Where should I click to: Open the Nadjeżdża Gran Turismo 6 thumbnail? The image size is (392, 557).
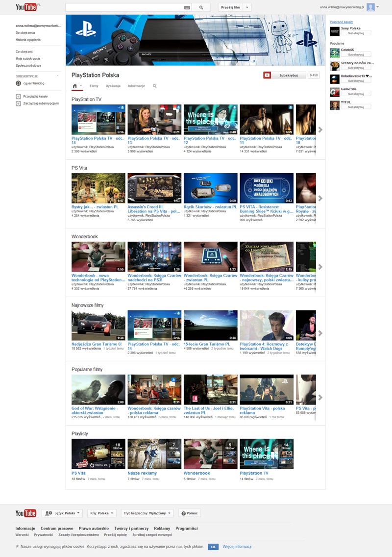pos(98,326)
